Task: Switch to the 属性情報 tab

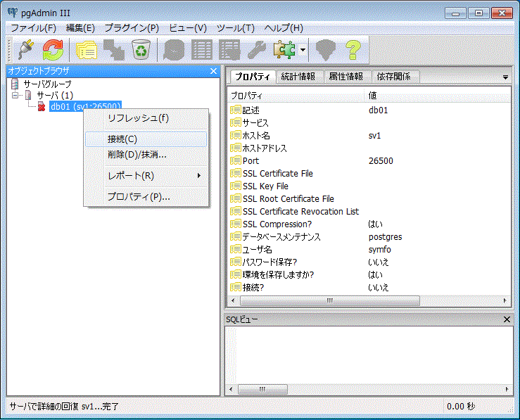Action: click(x=346, y=77)
